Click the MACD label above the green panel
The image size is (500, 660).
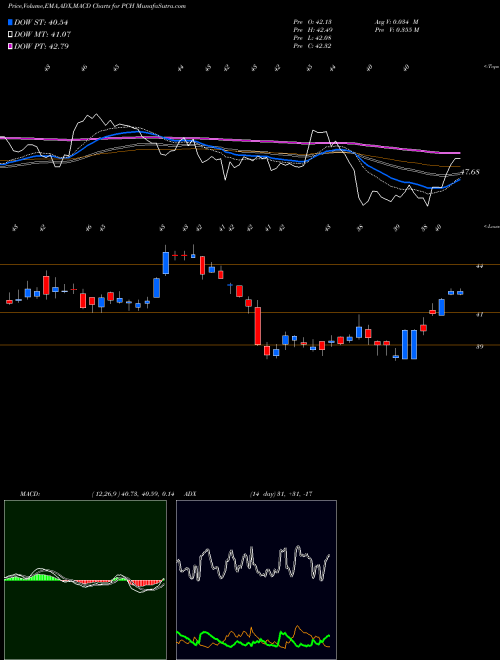[29, 494]
